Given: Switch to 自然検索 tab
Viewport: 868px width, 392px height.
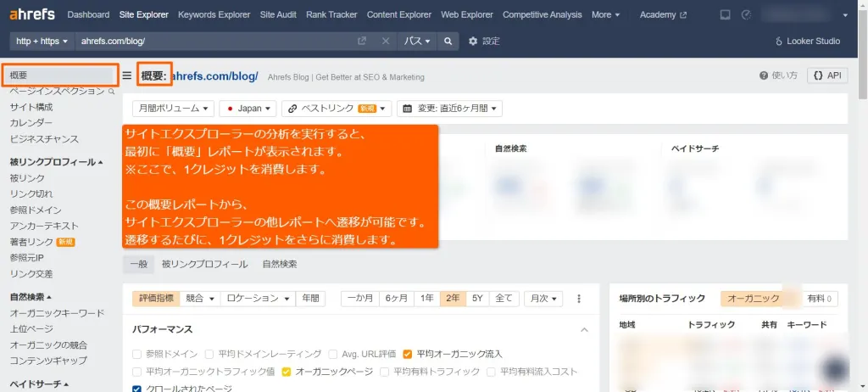Looking at the screenshot, I should [280, 265].
